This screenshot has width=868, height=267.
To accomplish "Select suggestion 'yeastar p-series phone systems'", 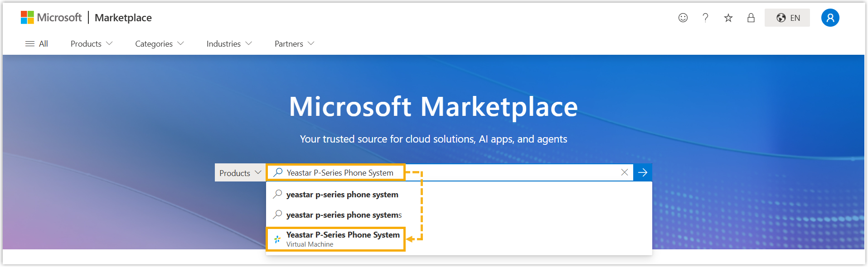I will click(x=344, y=215).
